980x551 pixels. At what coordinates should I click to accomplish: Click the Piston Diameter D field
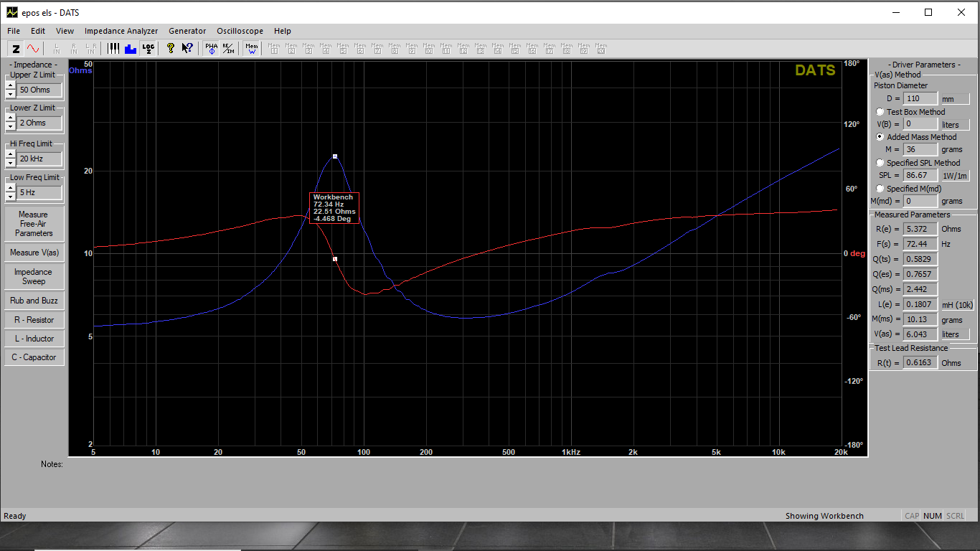point(920,98)
